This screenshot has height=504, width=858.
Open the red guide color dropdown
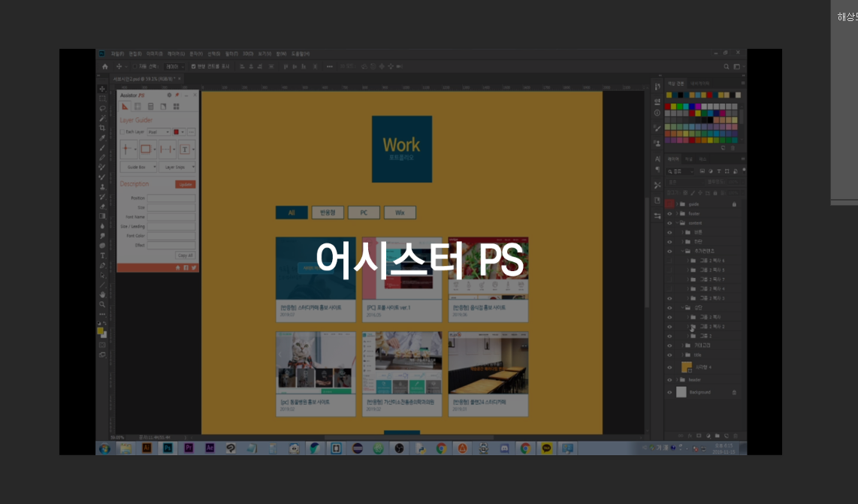[x=179, y=132]
